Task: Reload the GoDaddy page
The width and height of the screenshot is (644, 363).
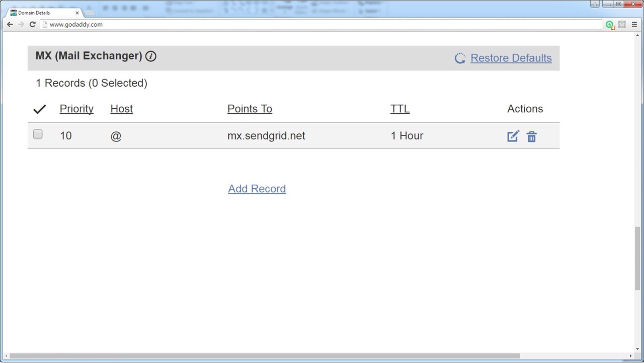Action: pos(33,24)
